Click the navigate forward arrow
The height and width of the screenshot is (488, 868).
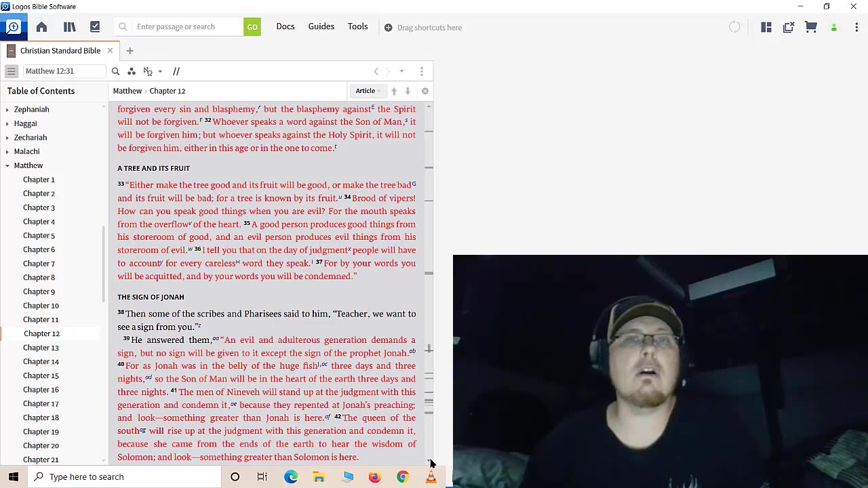click(388, 71)
